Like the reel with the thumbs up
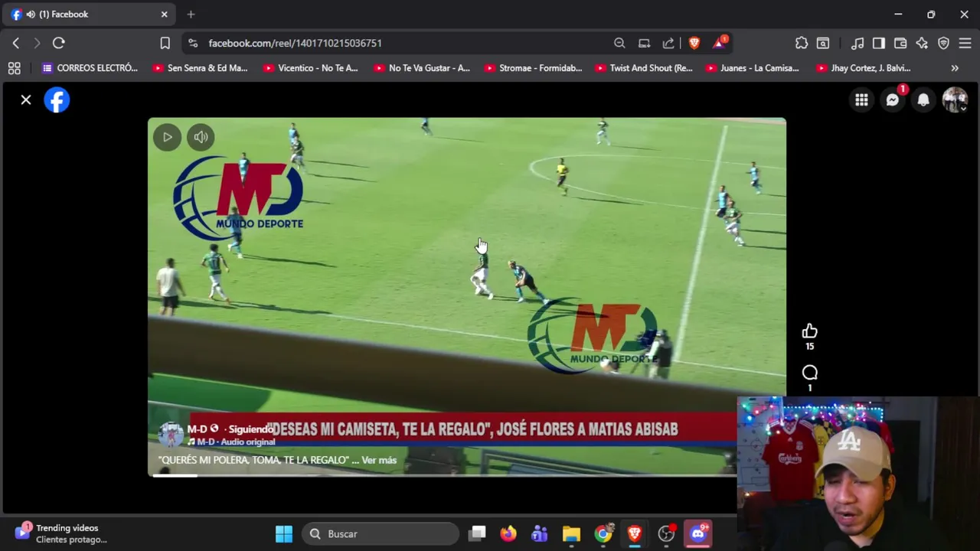 pyautogui.click(x=809, y=331)
